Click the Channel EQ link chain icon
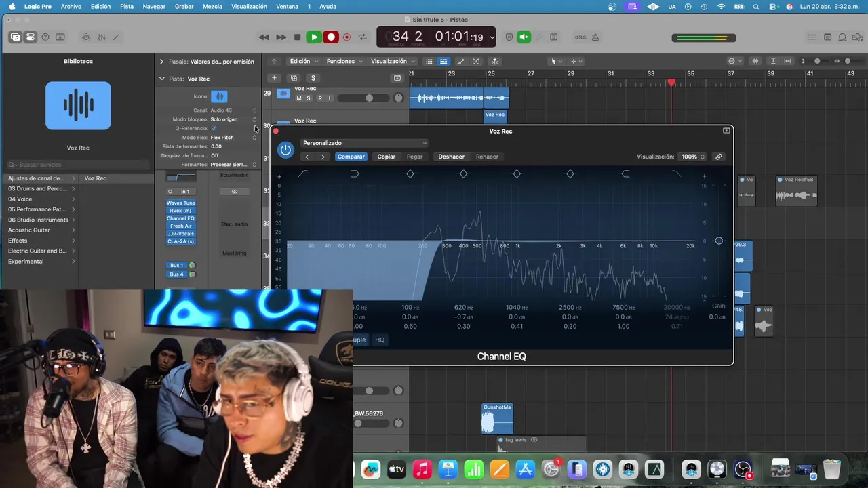The height and width of the screenshot is (488, 868). (719, 157)
